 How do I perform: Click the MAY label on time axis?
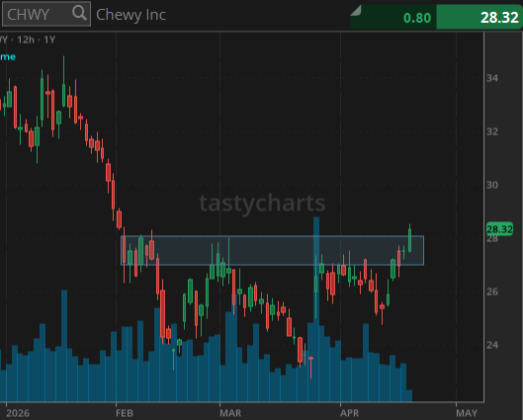pos(467,413)
